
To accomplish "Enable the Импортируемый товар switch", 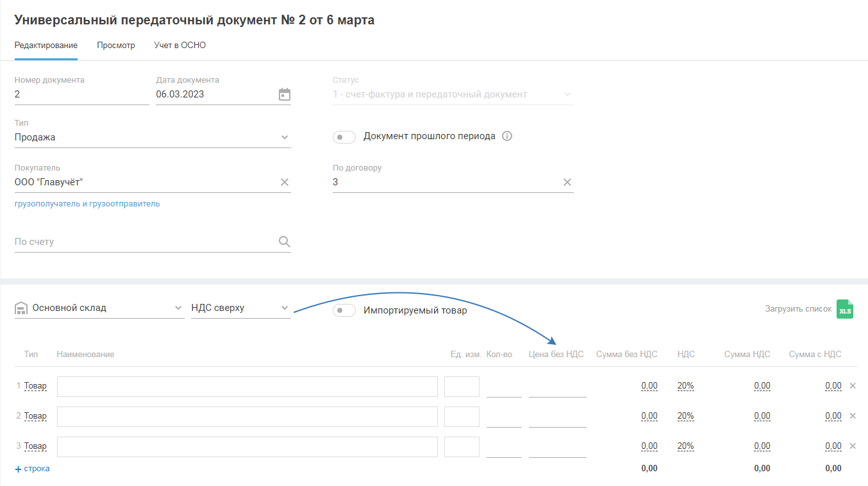I will point(344,311).
